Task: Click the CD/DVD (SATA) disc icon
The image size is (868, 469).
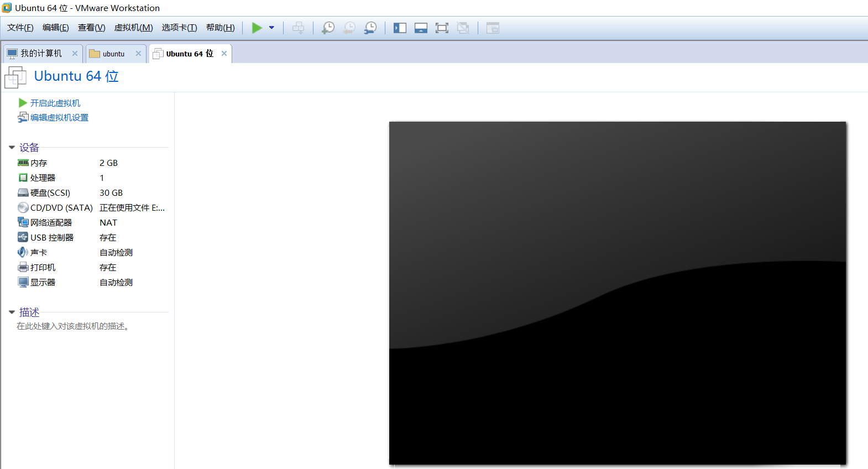Action: [x=23, y=207]
